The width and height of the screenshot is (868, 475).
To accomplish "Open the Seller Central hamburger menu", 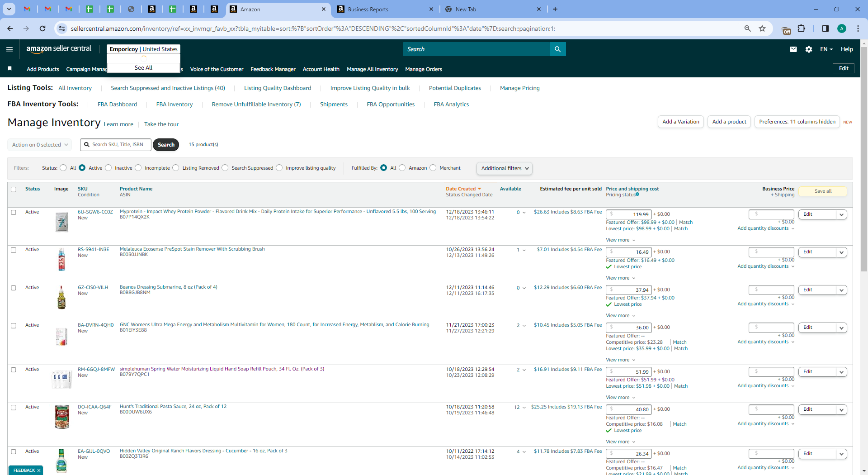I will (x=9, y=49).
